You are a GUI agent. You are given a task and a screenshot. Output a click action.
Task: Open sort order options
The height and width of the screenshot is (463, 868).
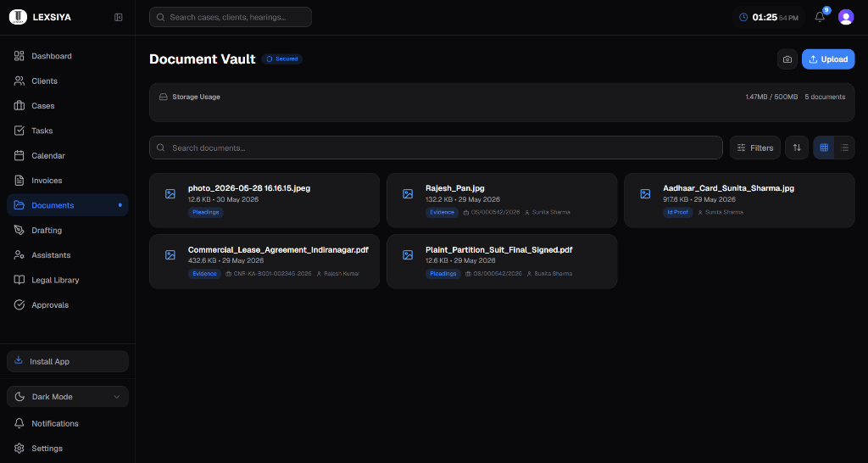pyautogui.click(x=797, y=148)
